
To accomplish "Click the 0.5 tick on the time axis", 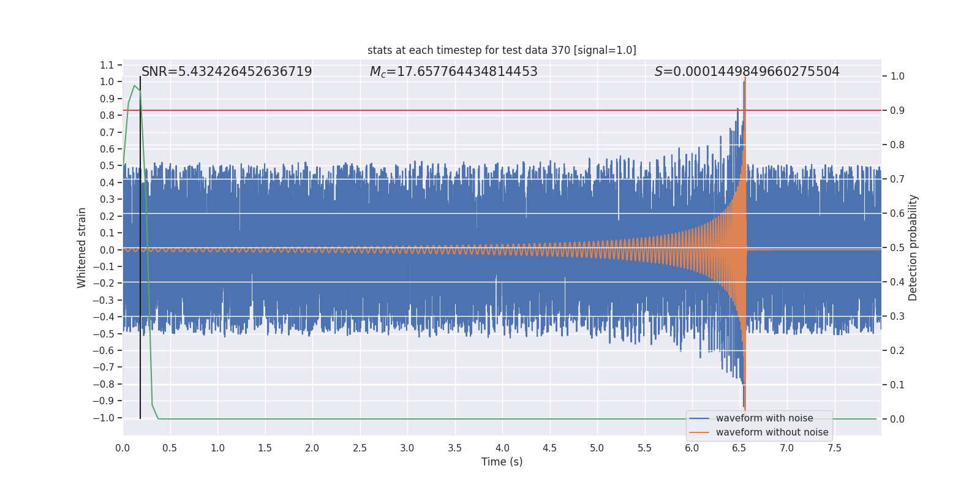I will pyautogui.click(x=170, y=448).
